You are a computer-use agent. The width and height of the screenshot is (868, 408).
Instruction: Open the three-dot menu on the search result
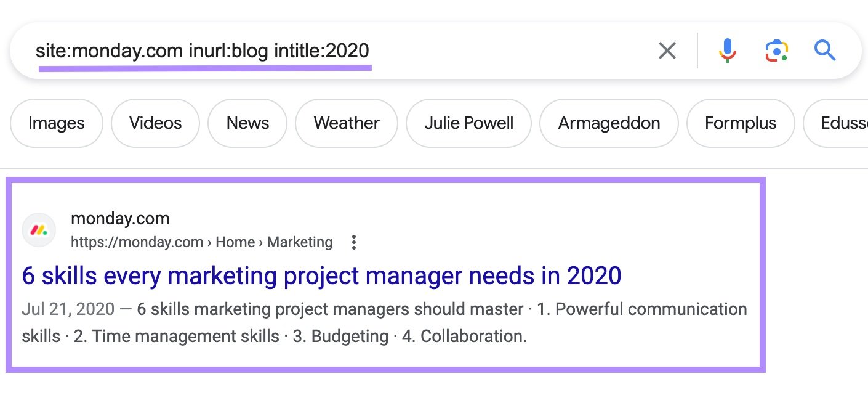point(354,243)
